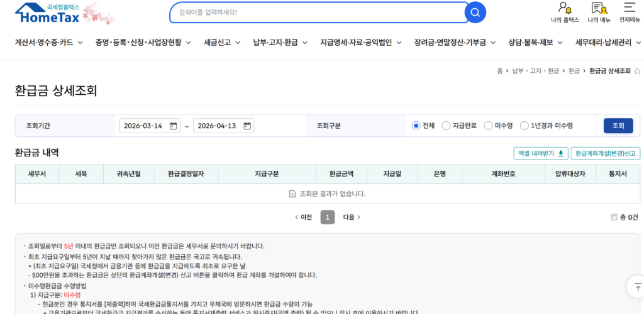Click start date field 2026-03-14
Viewport: 644px width, 314px height.
point(150,126)
